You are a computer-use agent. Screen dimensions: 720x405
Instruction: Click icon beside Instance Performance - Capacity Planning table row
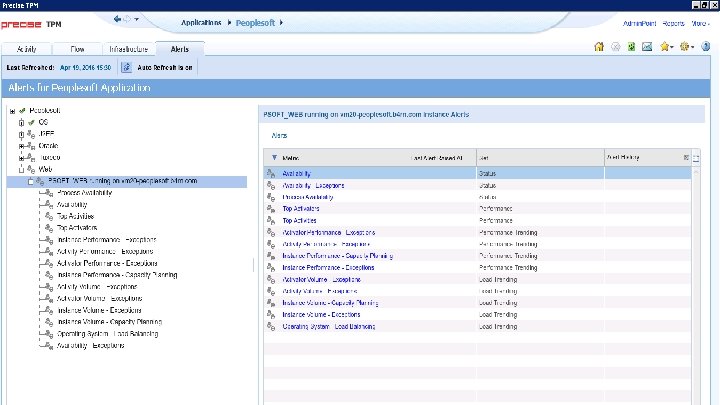[271, 256]
